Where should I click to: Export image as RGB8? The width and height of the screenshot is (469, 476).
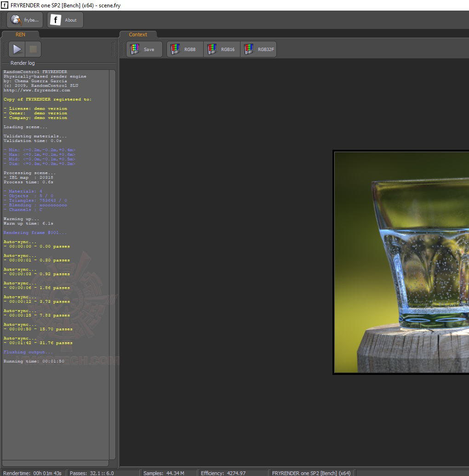(x=185, y=49)
